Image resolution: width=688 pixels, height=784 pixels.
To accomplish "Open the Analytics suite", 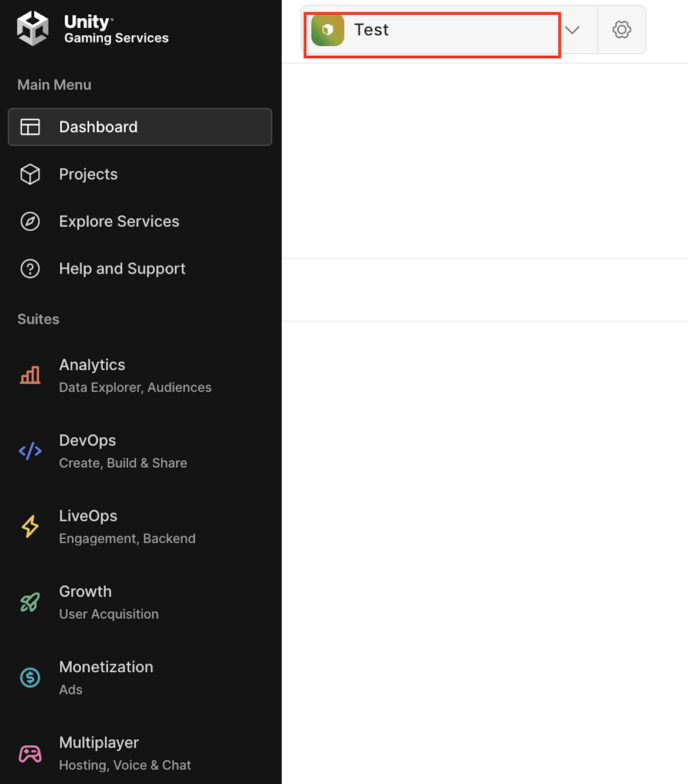I will 140,376.
